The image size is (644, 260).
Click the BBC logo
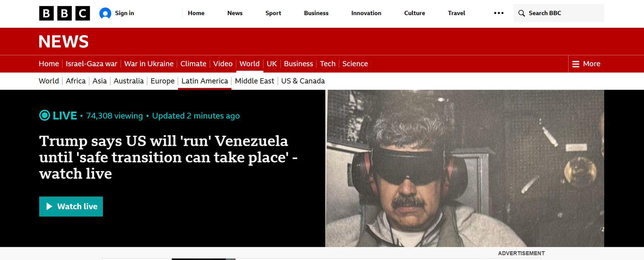pos(64,13)
